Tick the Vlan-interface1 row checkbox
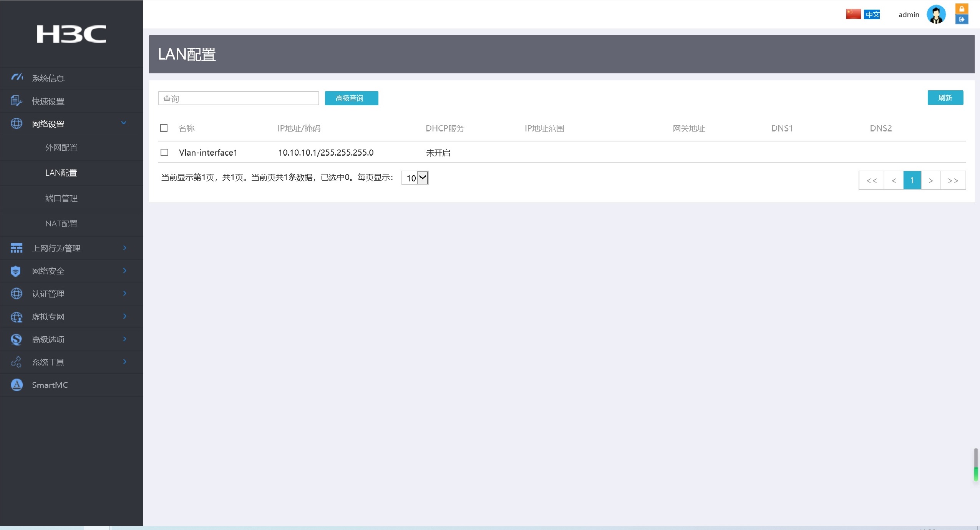Screen dimensions: 980x530 164,153
